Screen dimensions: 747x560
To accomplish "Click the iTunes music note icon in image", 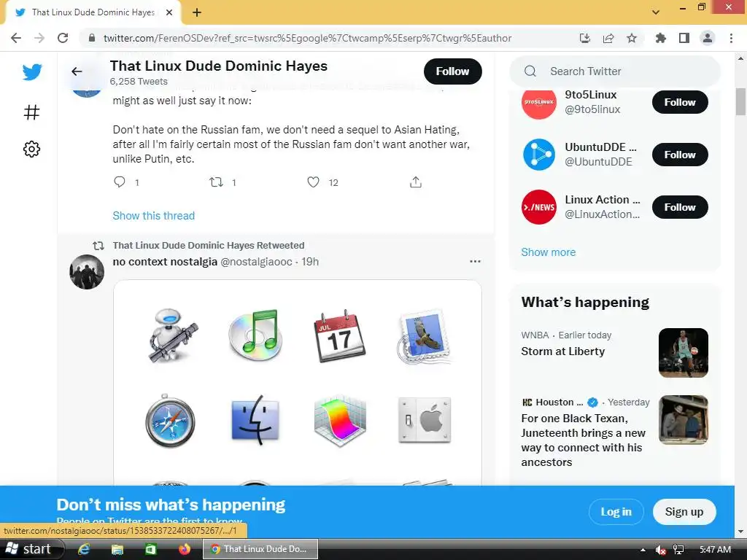I will coord(255,335).
